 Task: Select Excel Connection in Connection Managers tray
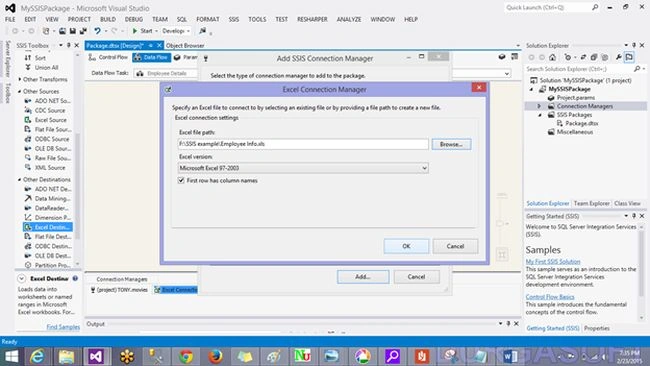[176, 290]
